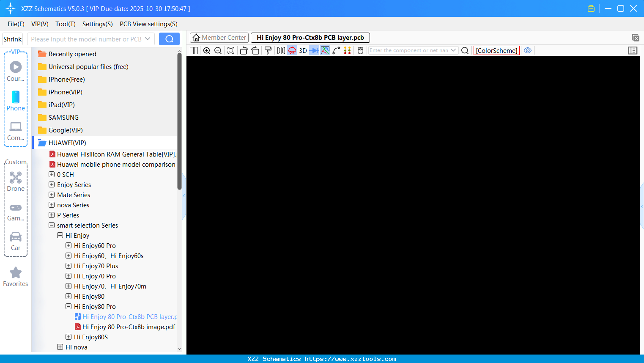This screenshot has width=644, height=363.
Task: Fit the PCB to the screen
Action: 231,50
